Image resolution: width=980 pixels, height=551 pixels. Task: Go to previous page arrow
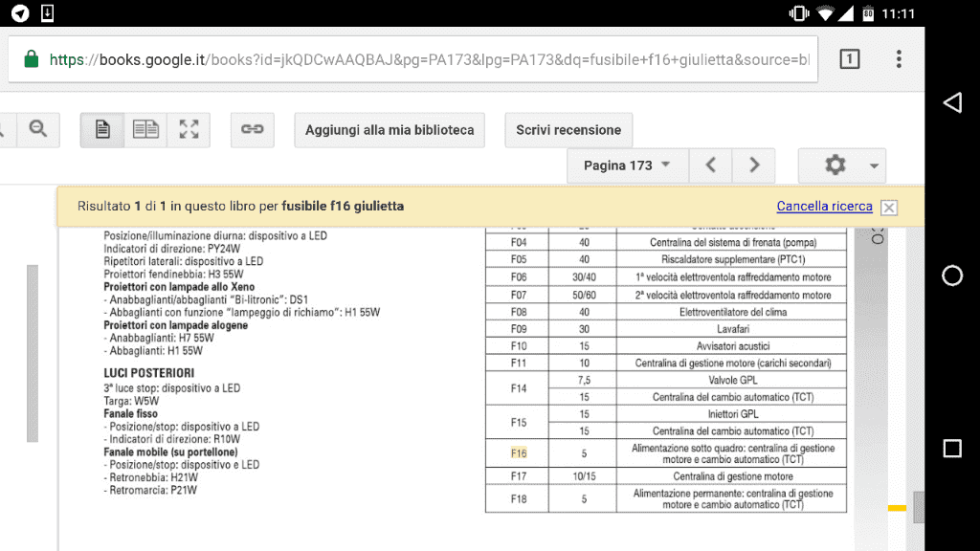pos(711,165)
